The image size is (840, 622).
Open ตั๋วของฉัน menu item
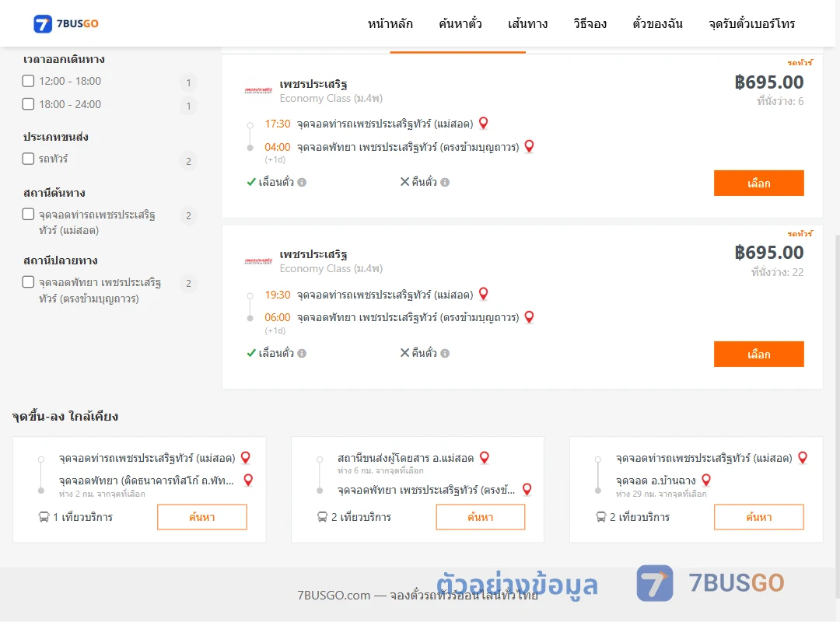coord(657,23)
